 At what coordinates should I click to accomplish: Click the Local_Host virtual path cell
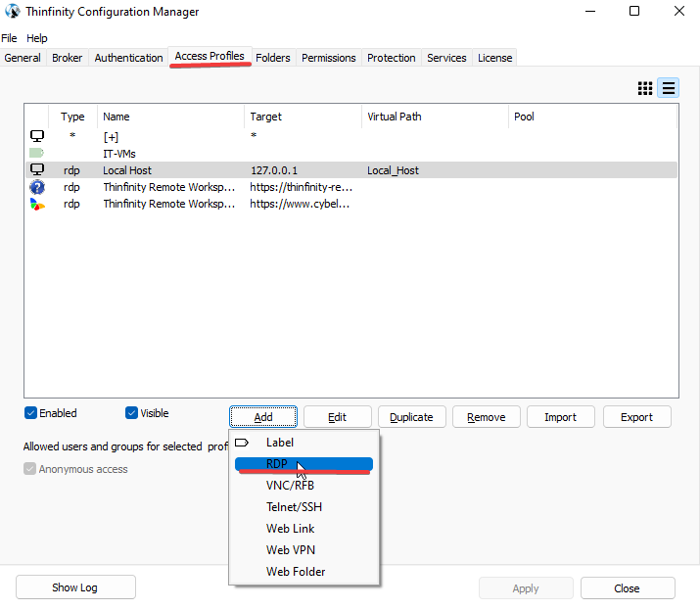click(393, 170)
